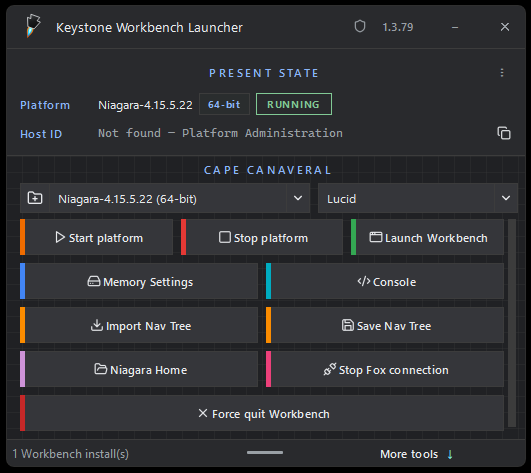Click 'Not found – Platform Administration' text
531x473 pixels.
220,133
